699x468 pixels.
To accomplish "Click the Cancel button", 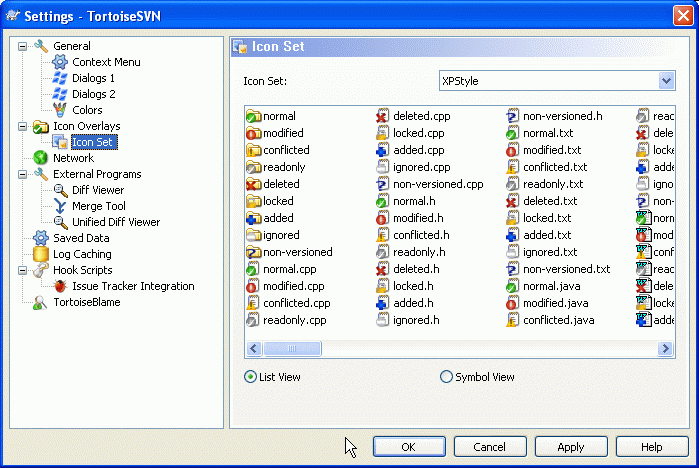I will tap(490, 446).
